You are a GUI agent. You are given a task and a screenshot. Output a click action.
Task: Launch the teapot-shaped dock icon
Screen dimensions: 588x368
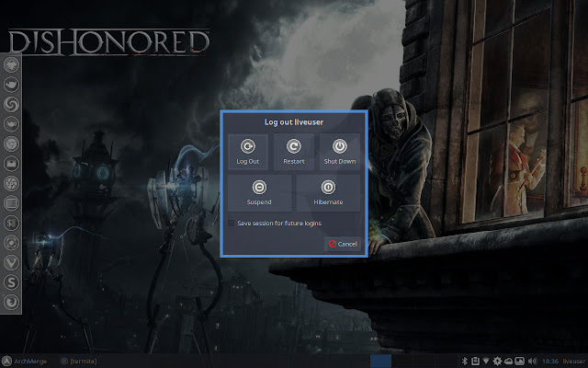(11, 124)
